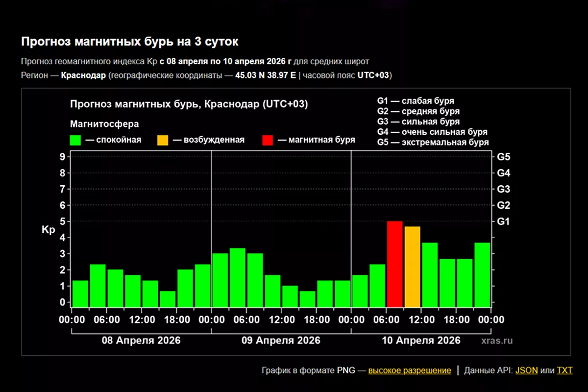Click the G5 label on the right axis

point(504,157)
